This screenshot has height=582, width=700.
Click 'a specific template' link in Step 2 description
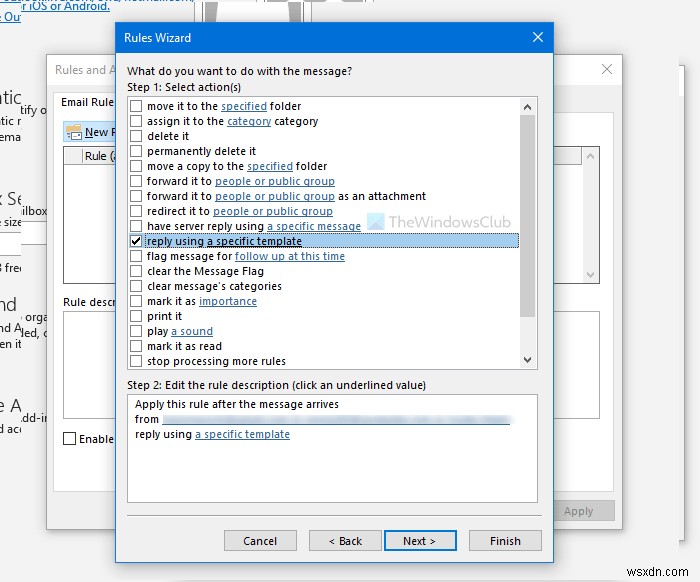[x=242, y=434]
